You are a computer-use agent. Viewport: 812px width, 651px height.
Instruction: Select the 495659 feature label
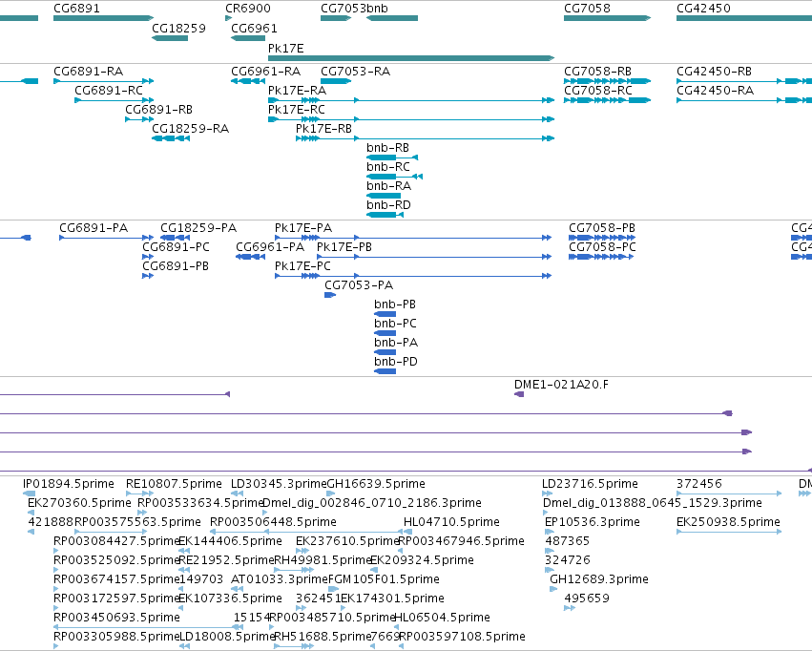click(x=587, y=598)
